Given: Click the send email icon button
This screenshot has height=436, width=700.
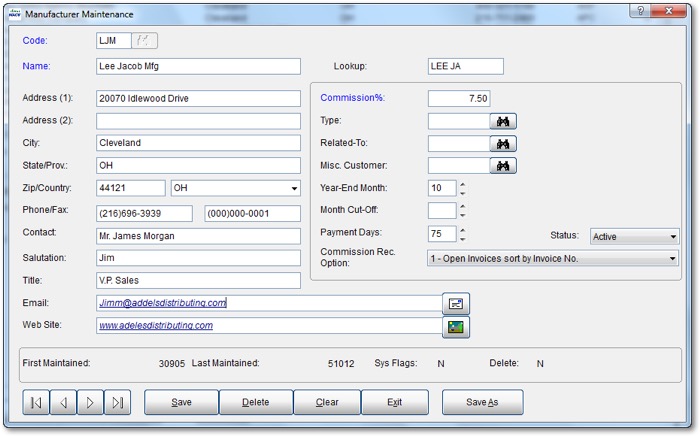Looking at the screenshot, I should click(456, 304).
